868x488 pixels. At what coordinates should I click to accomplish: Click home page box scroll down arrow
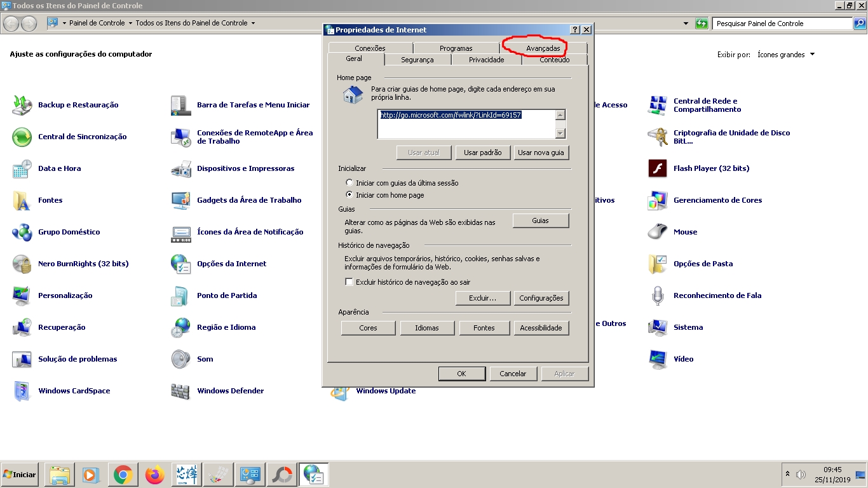click(x=560, y=133)
